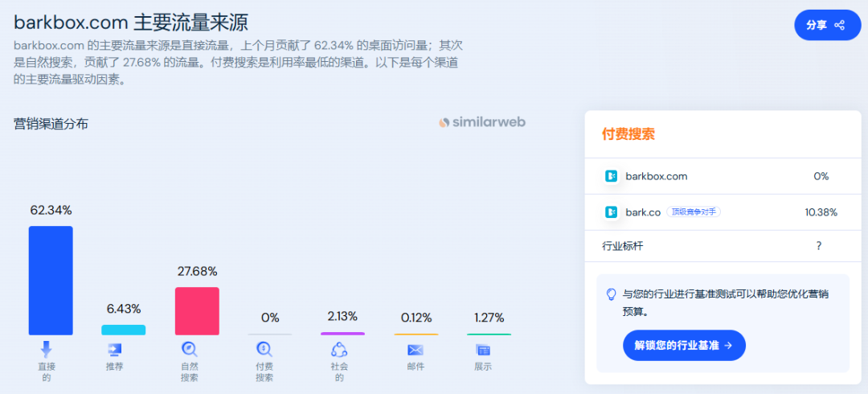The width and height of the screenshot is (868, 394).
Task: Click the red 27.68% organic search bar
Action: (x=197, y=311)
